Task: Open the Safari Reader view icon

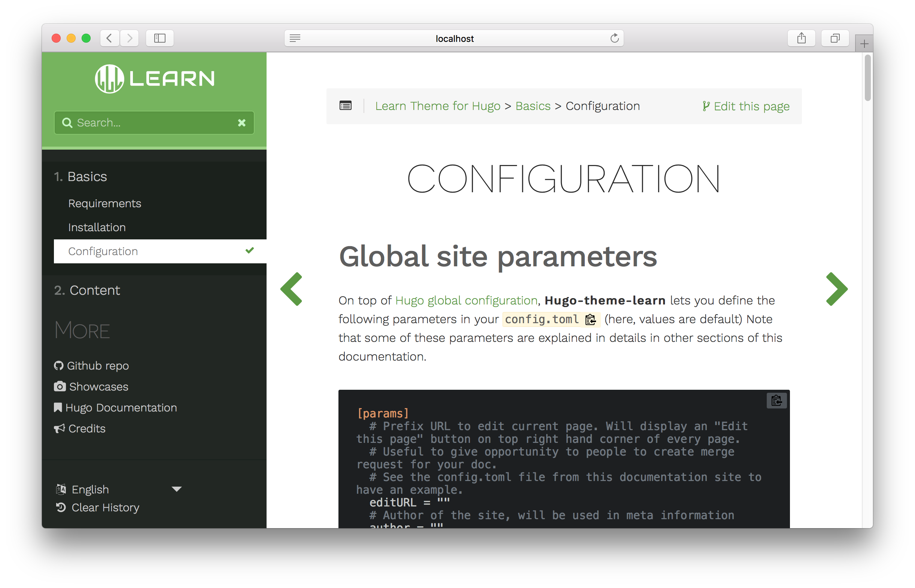Action: (295, 38)
